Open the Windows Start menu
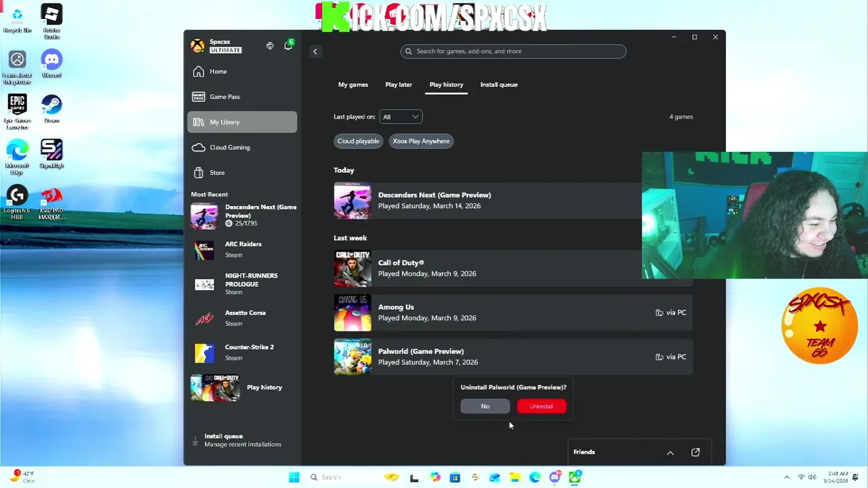Image resolution: width=868 pixels, height=488 pixels. click(294, 477)
